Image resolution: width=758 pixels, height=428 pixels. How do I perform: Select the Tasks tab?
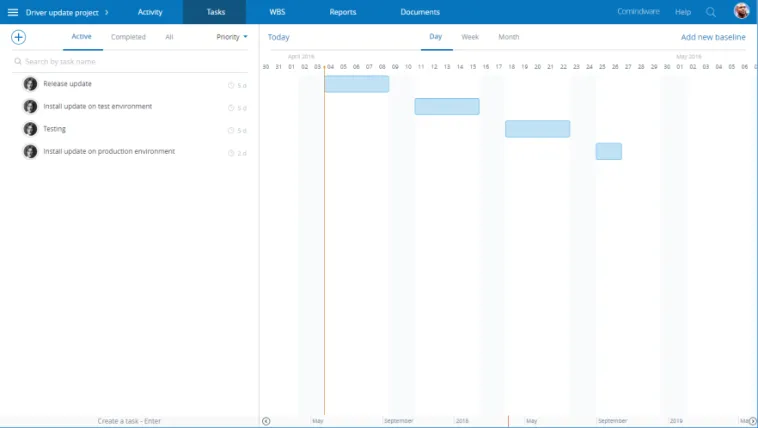tap(216, 12)
